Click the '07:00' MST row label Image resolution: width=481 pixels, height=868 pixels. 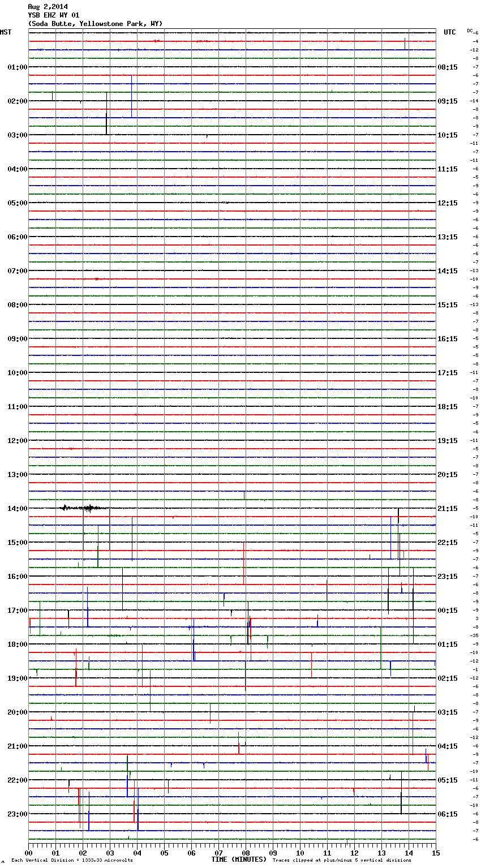pyautogui.click(x=18, y=271)
